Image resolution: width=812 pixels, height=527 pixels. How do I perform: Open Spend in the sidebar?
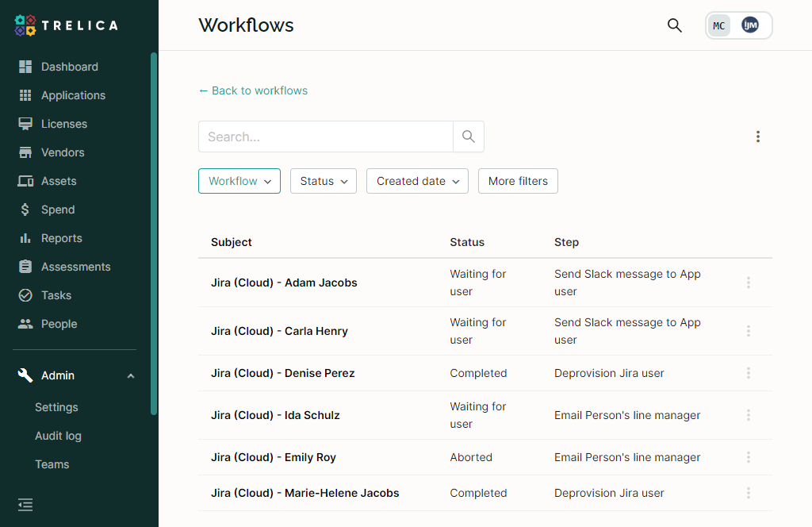[58, 210]
